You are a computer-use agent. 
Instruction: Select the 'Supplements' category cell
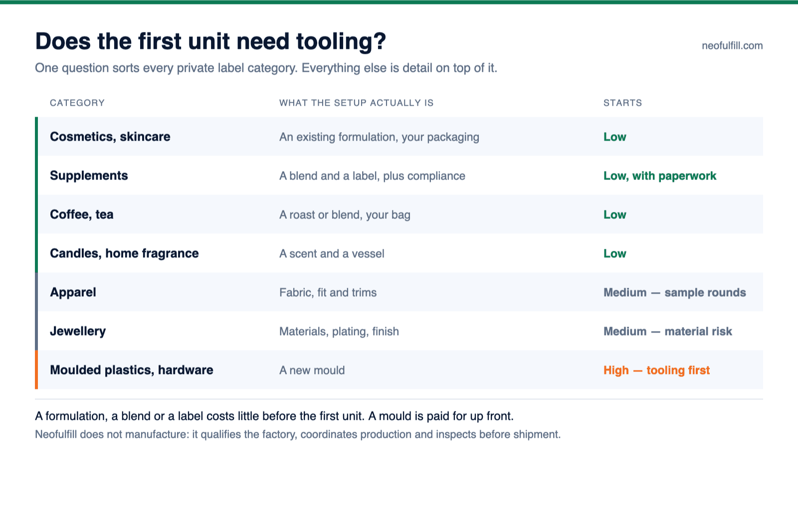click(89, 176)
